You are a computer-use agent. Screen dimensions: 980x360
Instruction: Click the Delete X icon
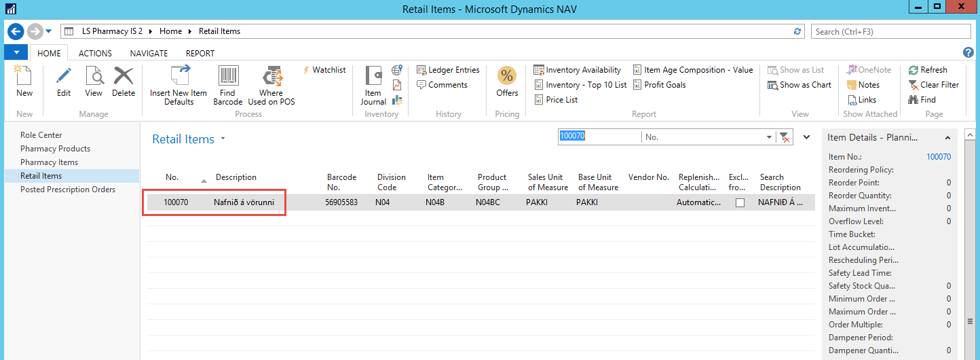click(x=124, y=82)
